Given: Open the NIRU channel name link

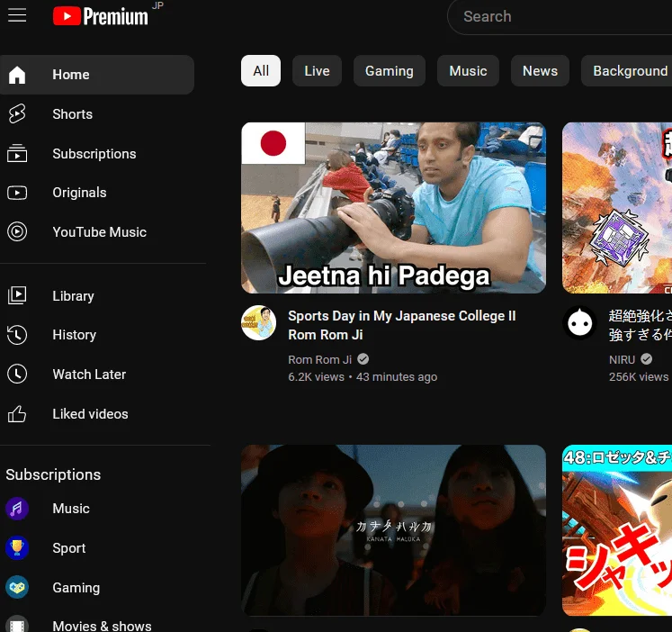Looking at the screenshot, I should point(622,359).
